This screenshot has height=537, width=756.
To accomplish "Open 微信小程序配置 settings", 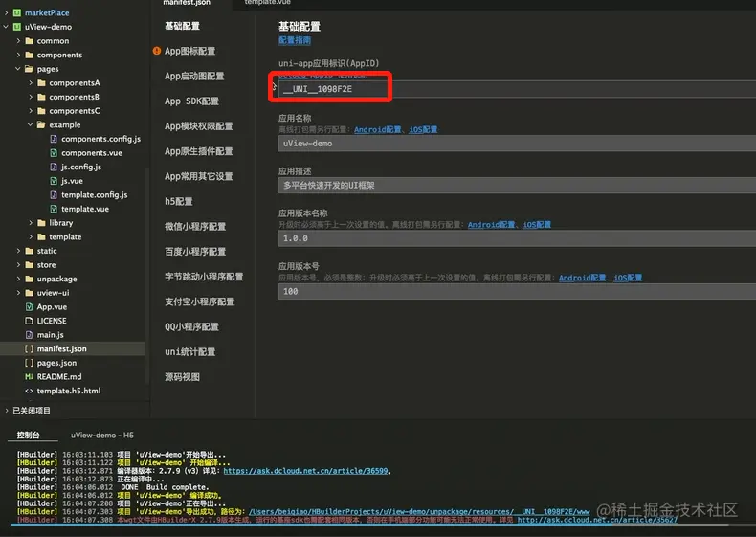I will click(195, 226).
